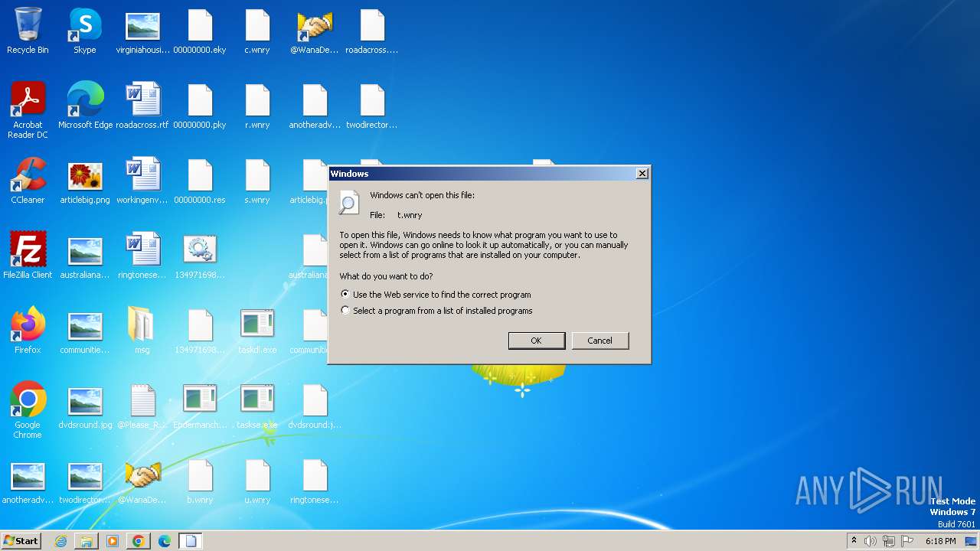The height and width of the screenshot is (551, 980).
Task: Launch Internet Explorer from taskbar
Action: 60,541
